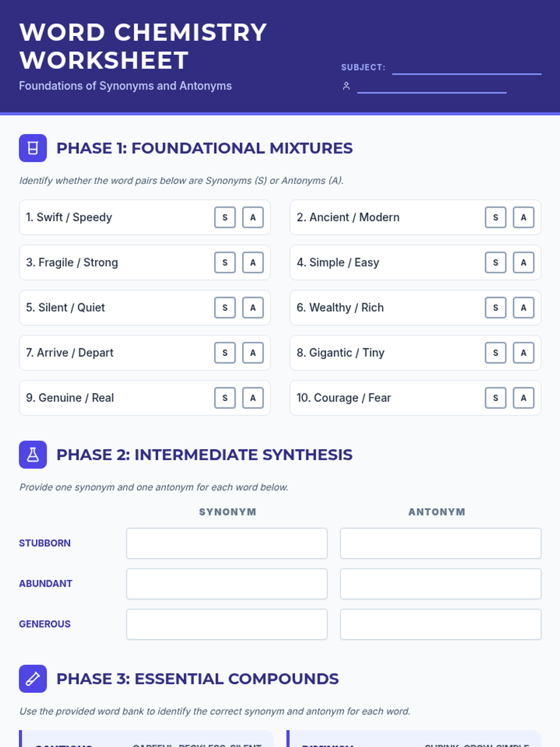The width and height of the screenshot is (560, 747).
Task: Select S for Wealthy / Rich
Action: (496, 308)
